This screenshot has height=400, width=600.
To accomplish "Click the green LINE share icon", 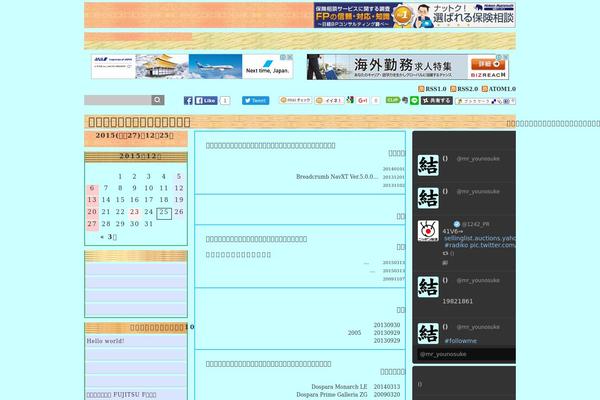I will 414,100.
